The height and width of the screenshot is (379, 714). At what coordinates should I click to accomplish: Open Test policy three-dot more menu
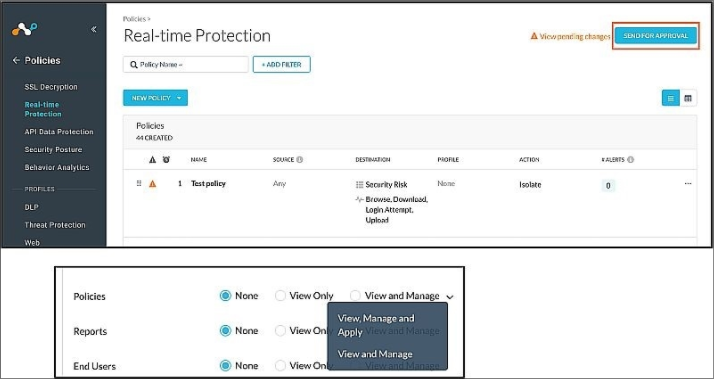688,184
